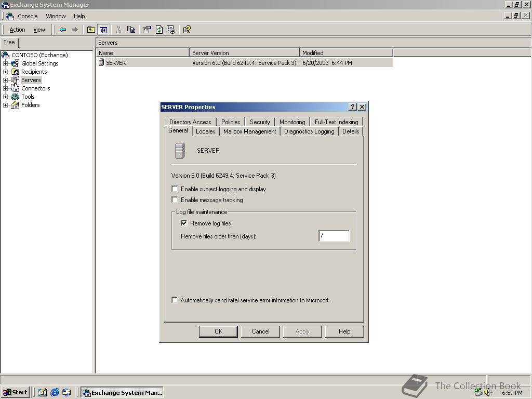Click the large server icon in Properties dialog
The width and height of the screenshot is (532, 399).
tap(179, 151)
